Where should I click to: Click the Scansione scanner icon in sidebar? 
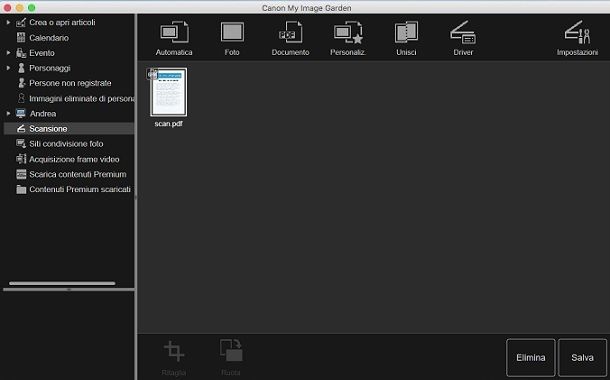[21, 128]
